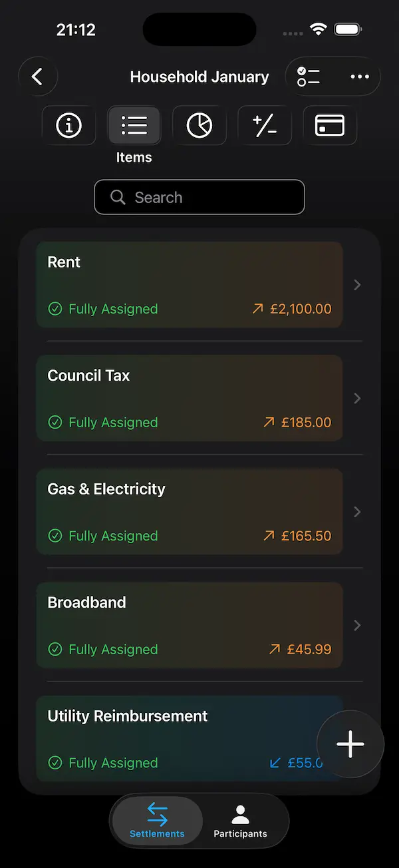Switch to the Participants tab
Image resolution: width=399 pixels, height=868 pixels.
point(240,820)
